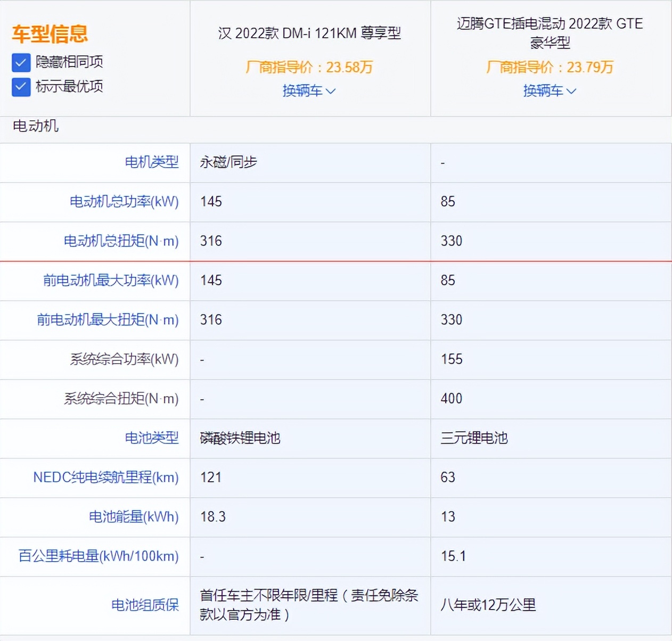This screenshot has height=641, width=672.
Task: Uncheck 隐藏相同项 to show identical rows
Action: pos(20,62)
